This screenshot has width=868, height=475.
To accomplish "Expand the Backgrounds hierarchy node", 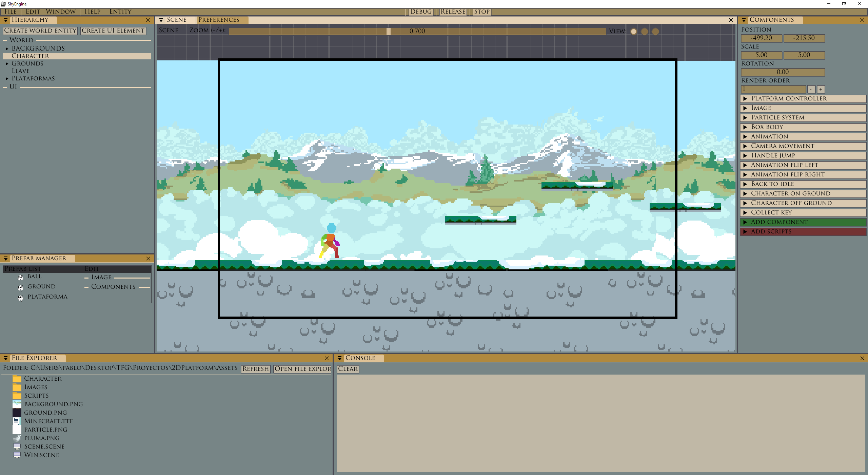I will [7, 49].
